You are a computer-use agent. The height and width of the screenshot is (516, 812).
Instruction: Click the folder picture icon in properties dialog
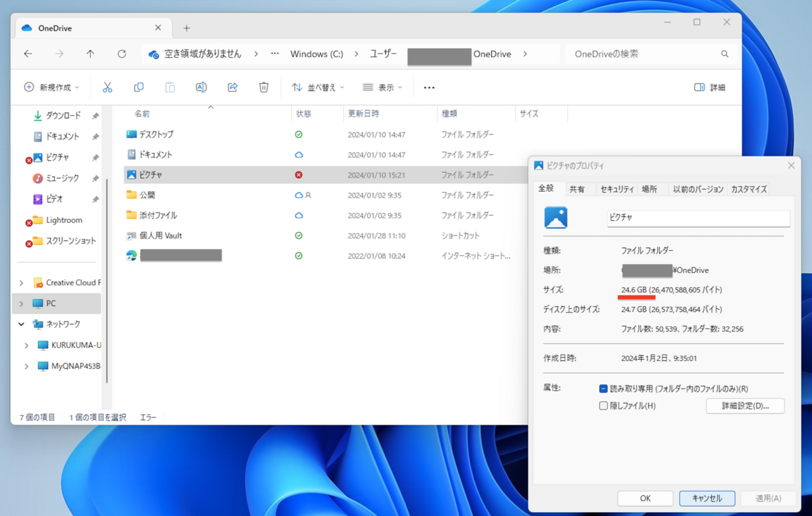coord(556,218)
